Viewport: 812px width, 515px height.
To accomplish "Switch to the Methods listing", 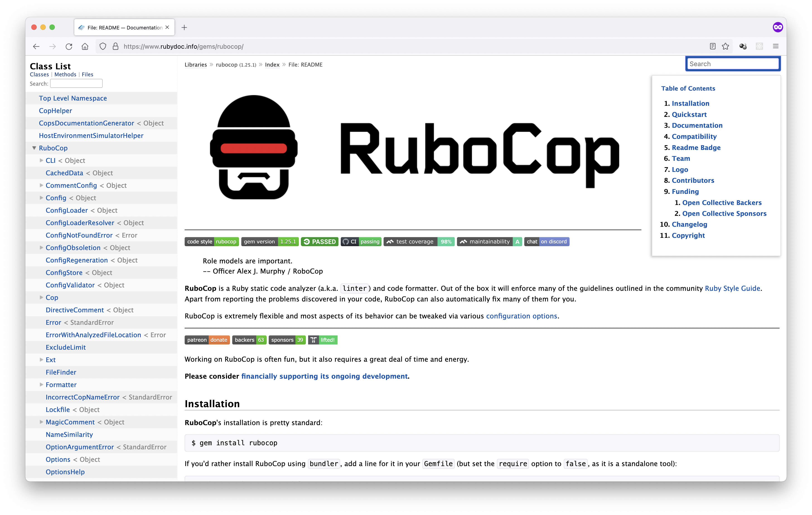I will tap(65, 74).
